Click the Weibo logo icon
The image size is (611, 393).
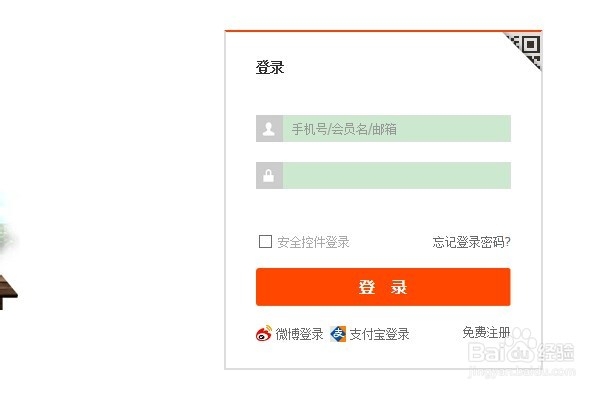tap(264, 333)
